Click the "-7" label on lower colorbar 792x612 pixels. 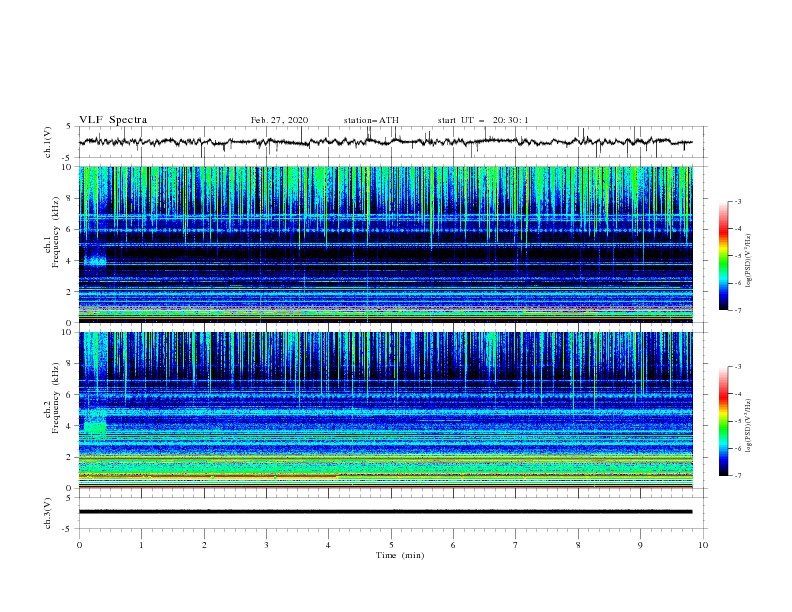[737, 476]
